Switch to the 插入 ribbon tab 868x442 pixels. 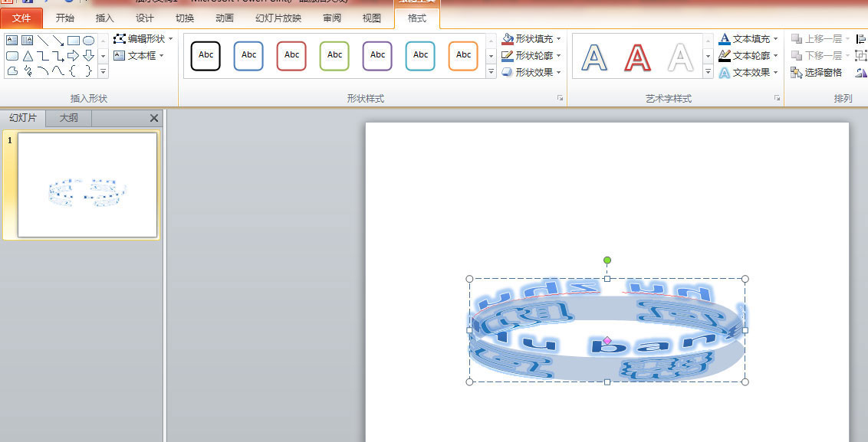(105, 18)
